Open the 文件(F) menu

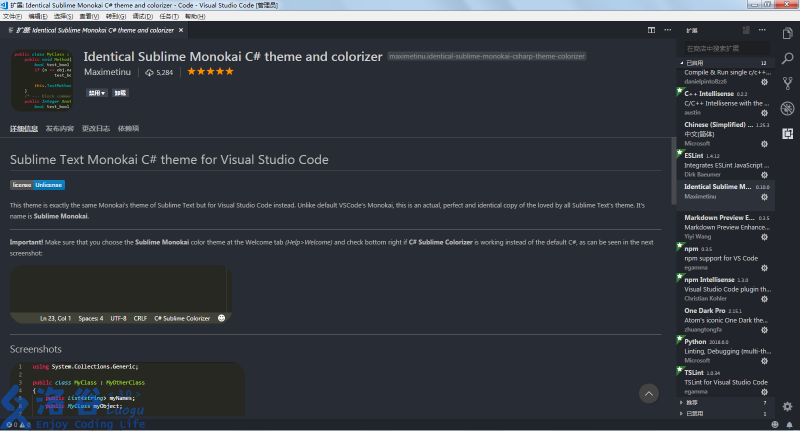tap(12, 16)
